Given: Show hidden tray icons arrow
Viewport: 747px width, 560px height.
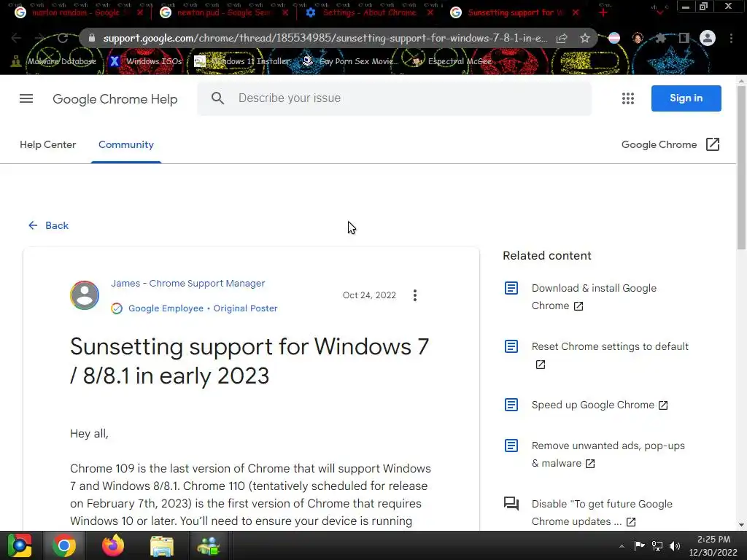Looking at the screenshot, I should (622, 546).
